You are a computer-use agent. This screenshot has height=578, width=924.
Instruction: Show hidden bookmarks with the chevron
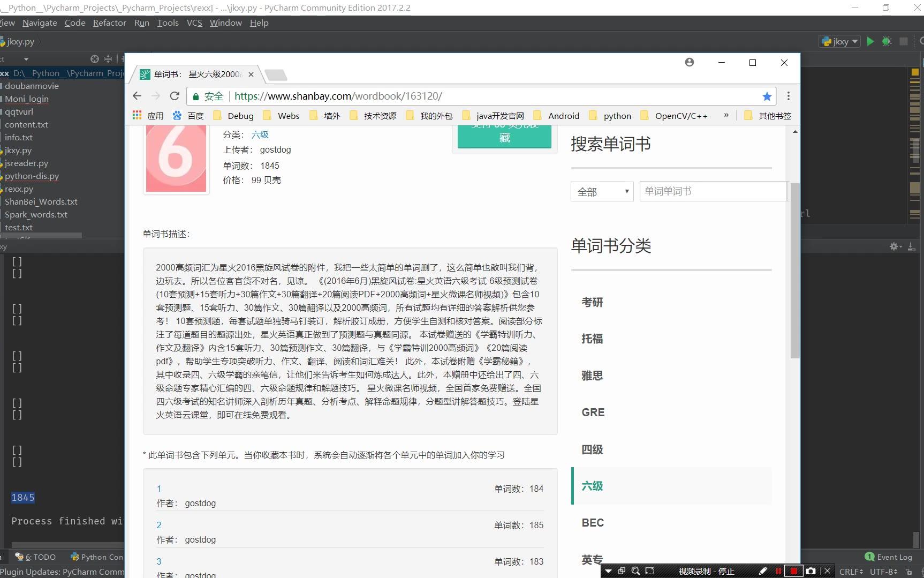point(726,115)
